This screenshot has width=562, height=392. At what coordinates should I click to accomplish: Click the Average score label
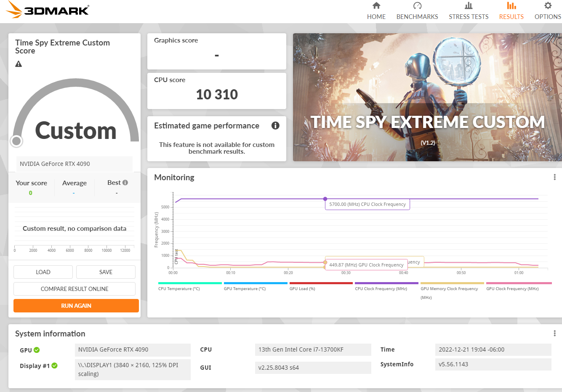pyautogui.click(x=75, y=183)
